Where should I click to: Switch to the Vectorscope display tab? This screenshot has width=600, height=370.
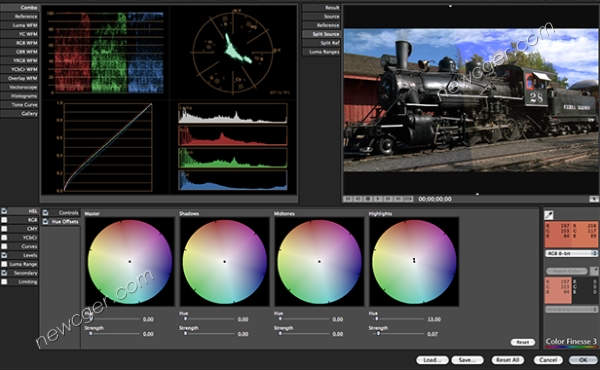click(x=20, y=87)
